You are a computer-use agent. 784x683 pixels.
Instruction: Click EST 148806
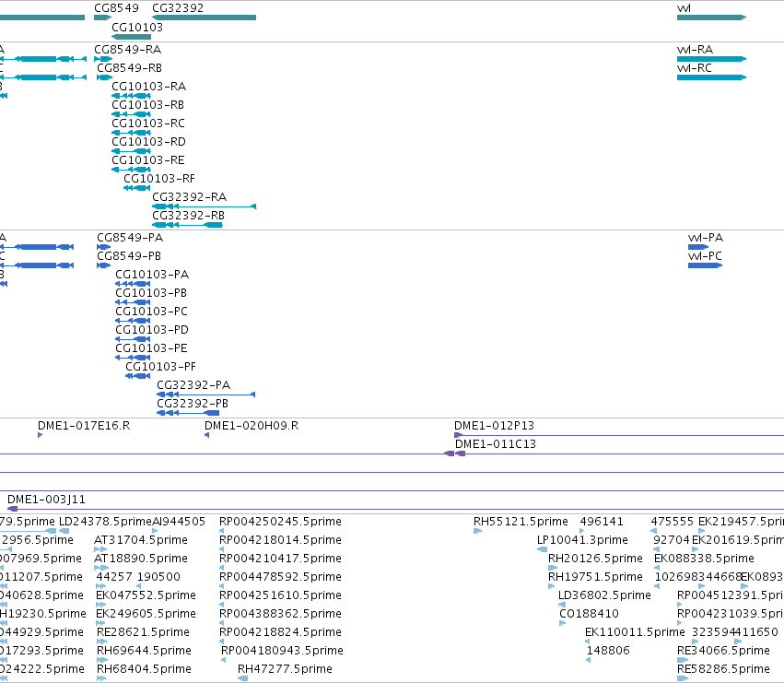coord(608,651)
